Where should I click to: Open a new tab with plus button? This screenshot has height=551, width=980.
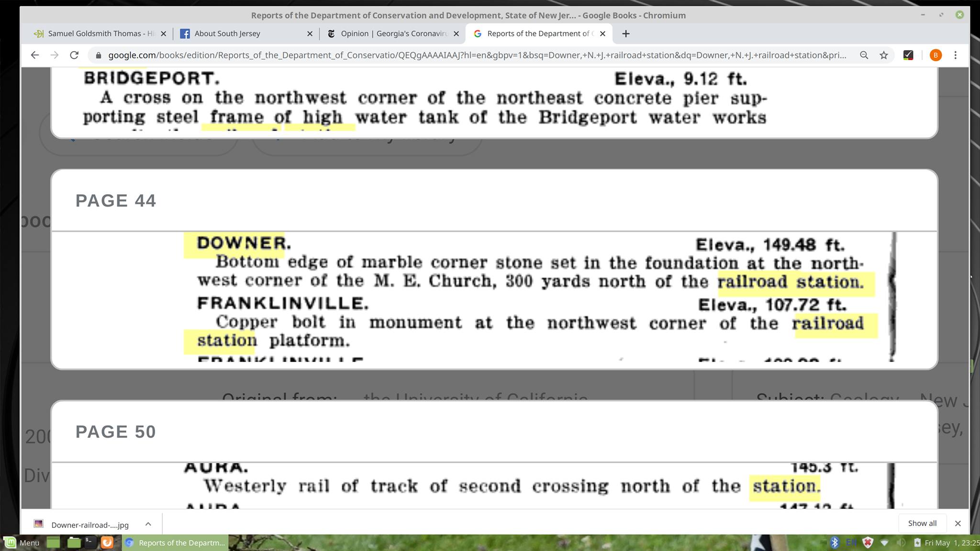point(626,33)
